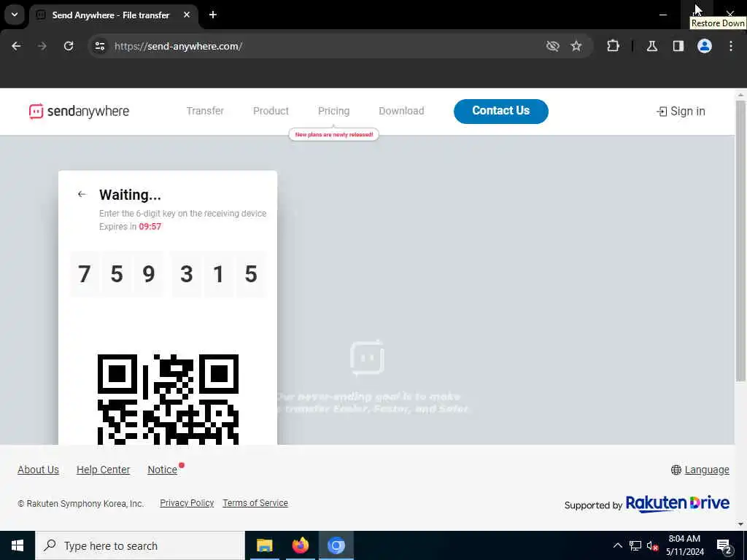This screenshot has width=747, height=560.
Task: Expand the tab search dropdown arrow
Action: click(15, 15)
